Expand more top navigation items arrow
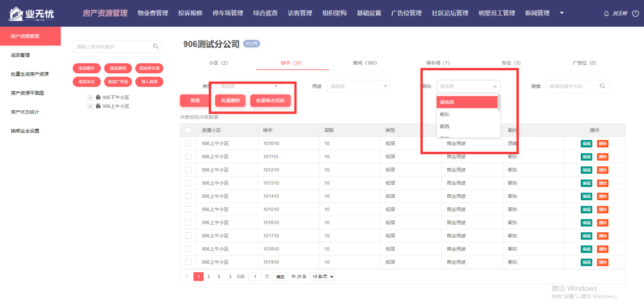644x305 pixels. (x=562, y=13)
